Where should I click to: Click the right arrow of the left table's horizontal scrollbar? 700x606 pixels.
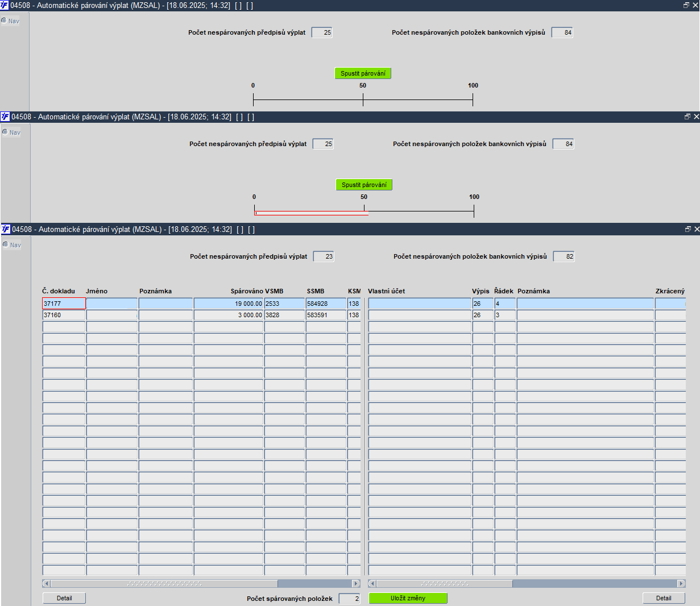[357, 583]
